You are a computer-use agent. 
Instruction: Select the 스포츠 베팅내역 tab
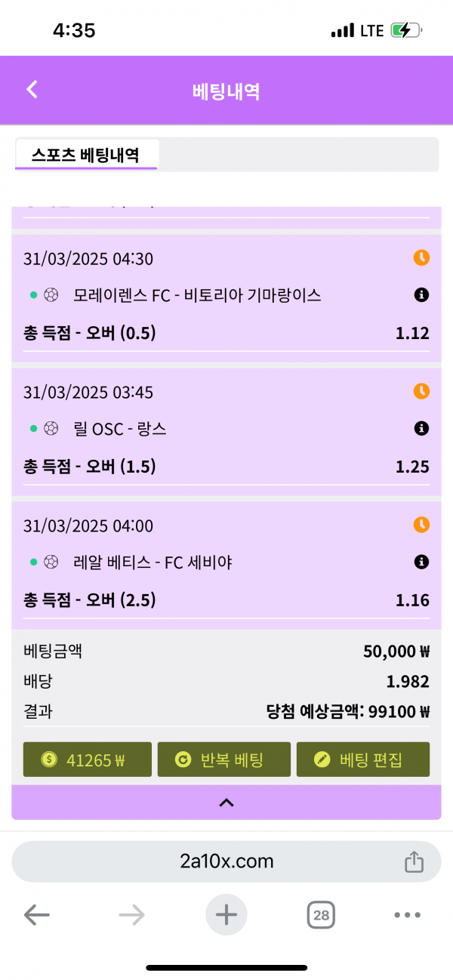click(x=85, y=155)
